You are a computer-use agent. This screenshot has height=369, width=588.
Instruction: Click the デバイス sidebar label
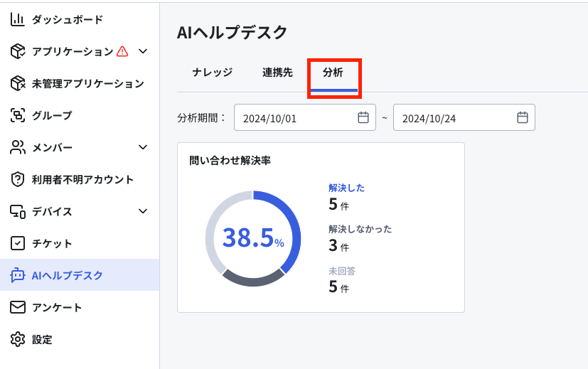pyautogui.click(x=52, y=211)
